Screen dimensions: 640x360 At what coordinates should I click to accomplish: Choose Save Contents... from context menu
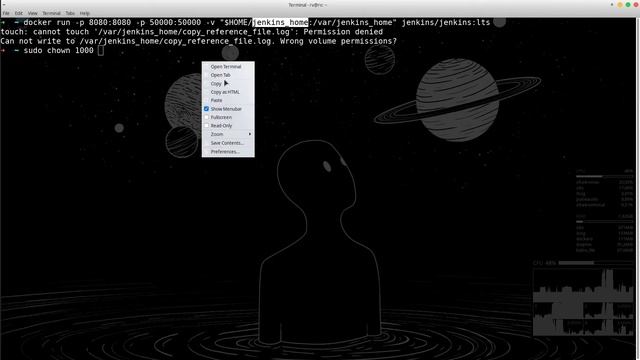pos(228,143)
